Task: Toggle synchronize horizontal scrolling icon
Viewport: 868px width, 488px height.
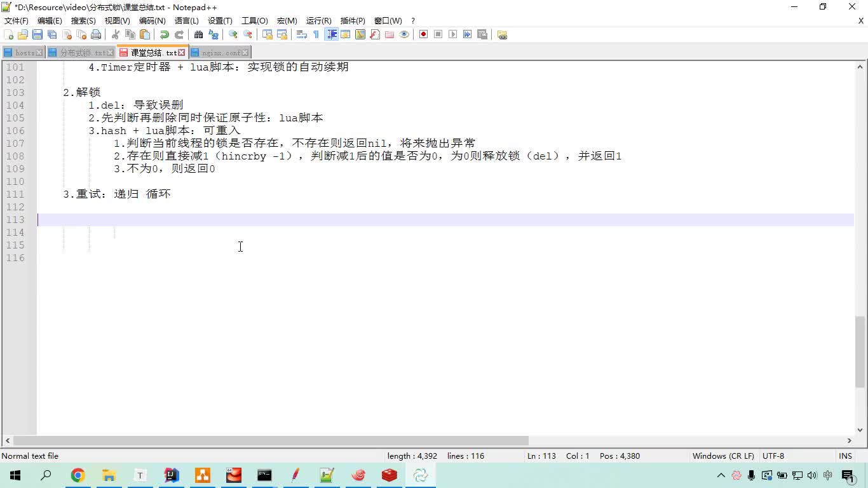Action: pos(282,34)
